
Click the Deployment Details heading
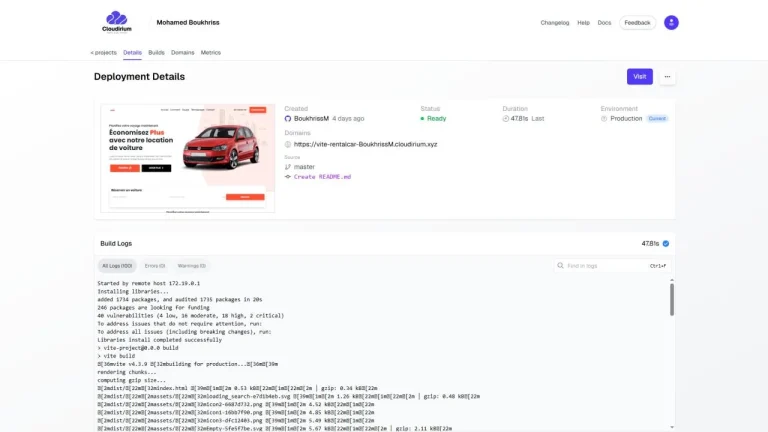tap(140, 77)
